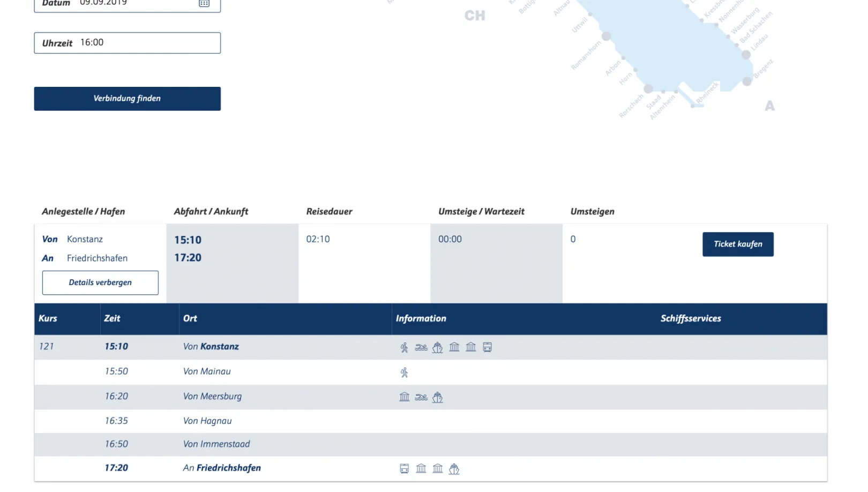
Task: Select the Bregenz port dot on the map
Action: coord(747,81)
